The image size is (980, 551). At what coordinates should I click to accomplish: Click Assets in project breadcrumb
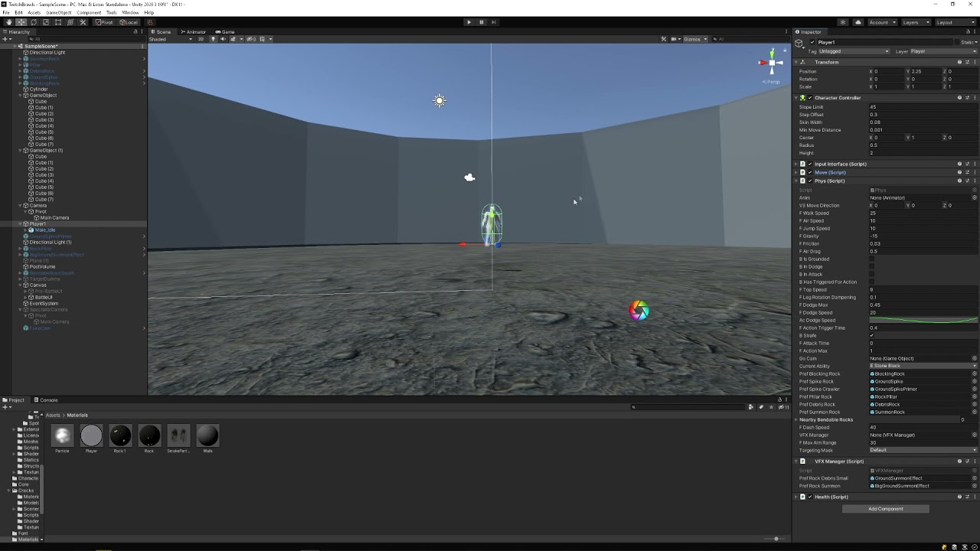click(x=53, y=415)
